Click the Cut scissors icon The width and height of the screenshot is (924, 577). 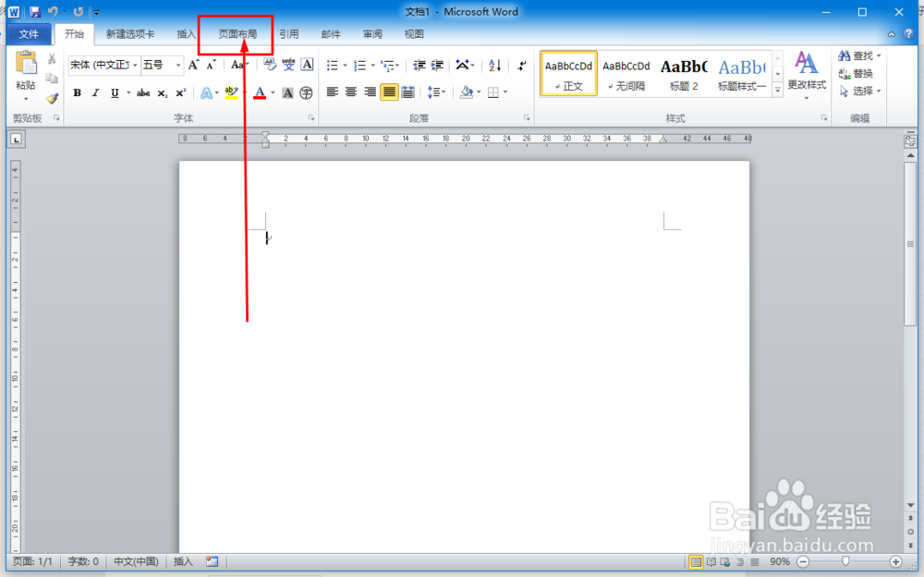pos(52,58)
